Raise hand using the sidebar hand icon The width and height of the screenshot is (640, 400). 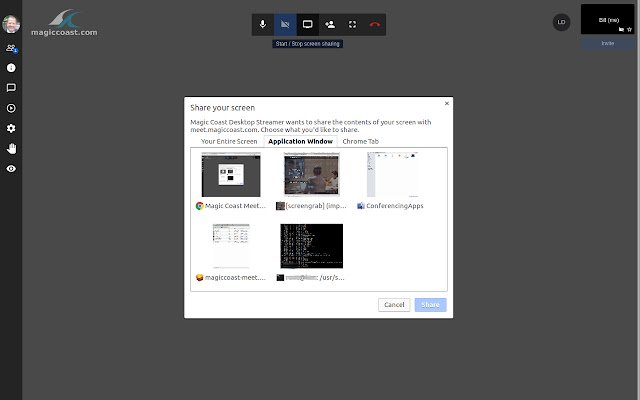click(11, 149)
